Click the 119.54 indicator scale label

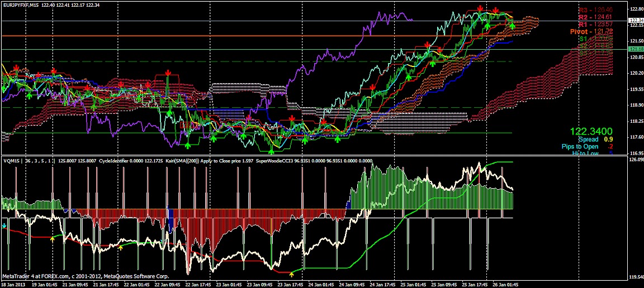tap(636, 277)
